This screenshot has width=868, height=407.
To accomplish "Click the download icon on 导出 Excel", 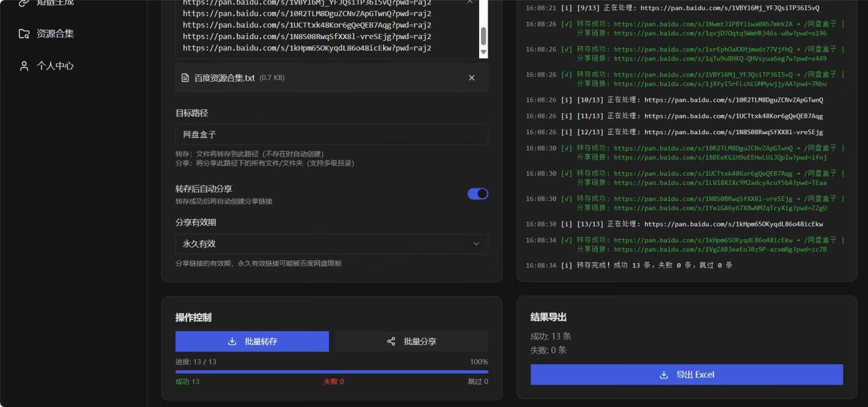I will point(664,374).
